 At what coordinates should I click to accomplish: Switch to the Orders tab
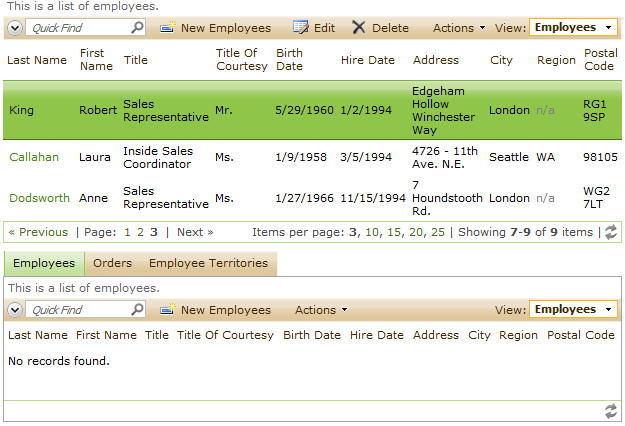pyautogui.click(x=112, y=263)
